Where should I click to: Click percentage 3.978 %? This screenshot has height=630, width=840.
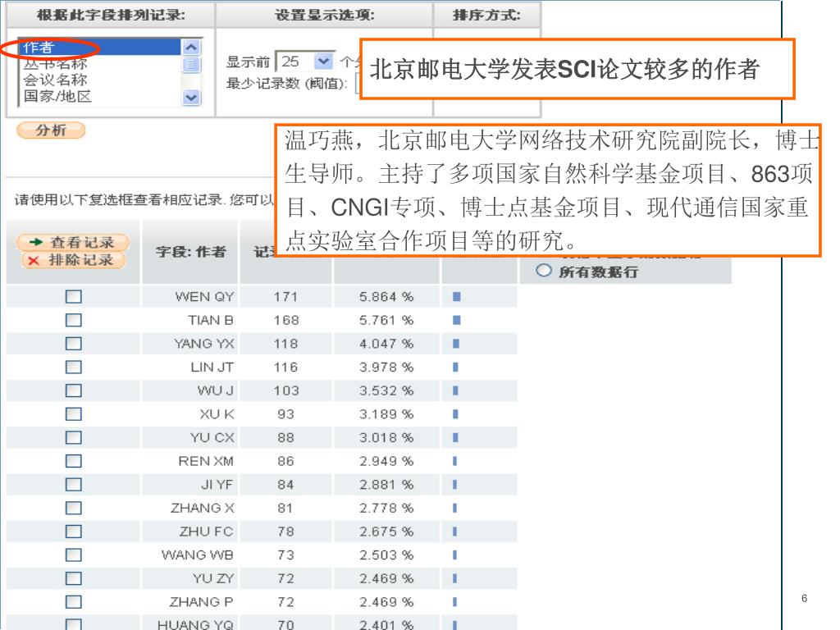[386, 367]
